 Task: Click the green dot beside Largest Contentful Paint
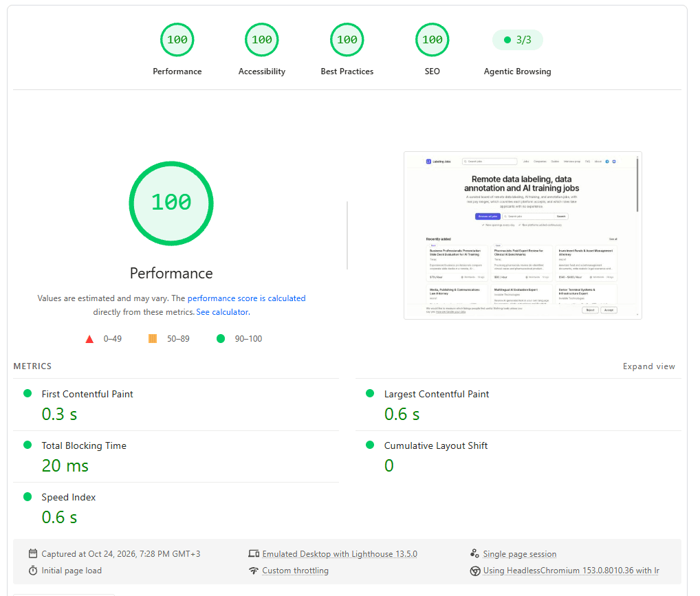coord(370,393)
